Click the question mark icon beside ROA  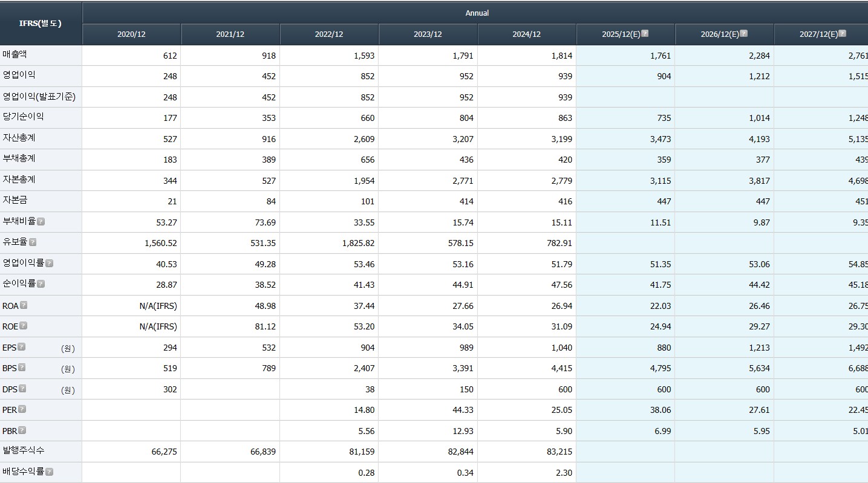(x=24, y=305)
